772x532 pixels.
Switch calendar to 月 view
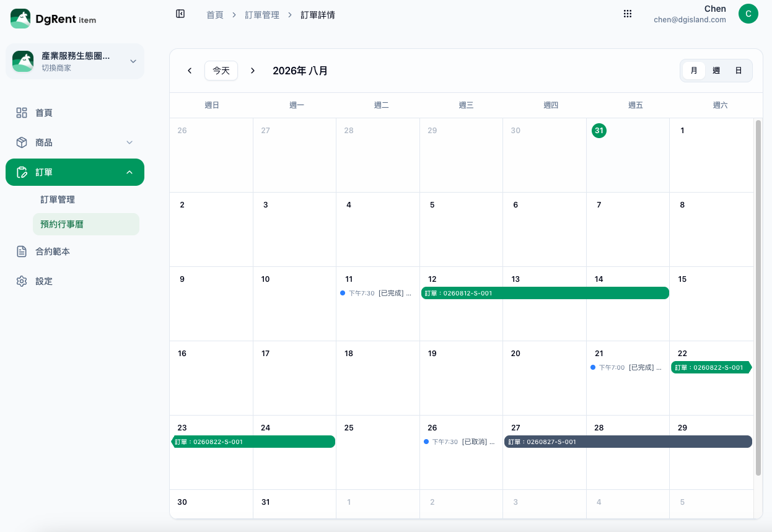click(x=694, y=71)
